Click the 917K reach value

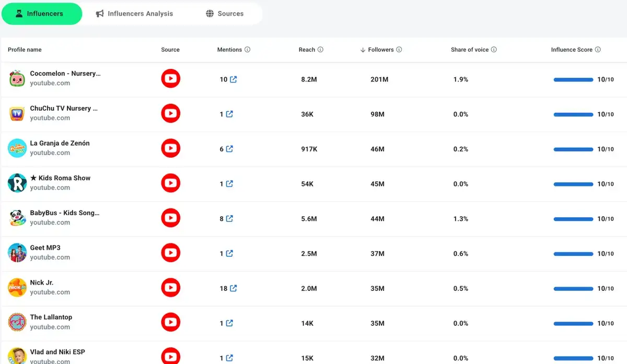[309, 149]
